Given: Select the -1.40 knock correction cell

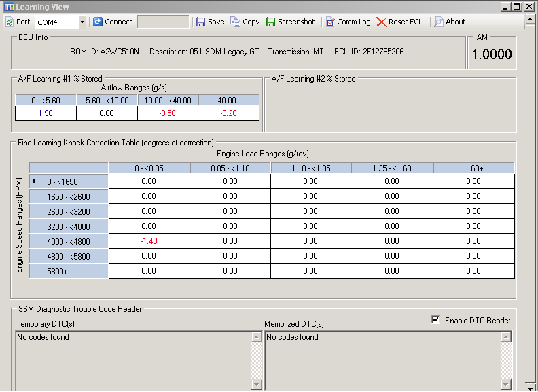Looking at the screenshot, I should tap(149, 241).
